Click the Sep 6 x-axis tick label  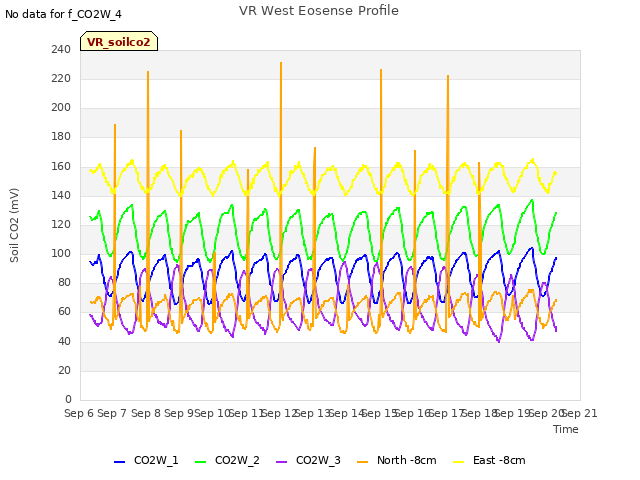pos(79,413)
